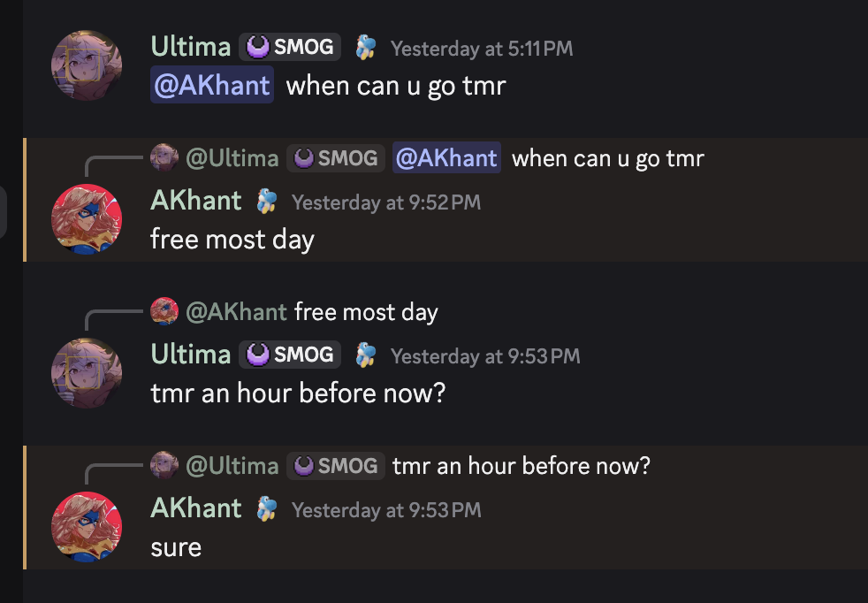Click Ultima's avatar on the 9:53 PM message
Screen dimensions: 868x603
coord(87,373)
